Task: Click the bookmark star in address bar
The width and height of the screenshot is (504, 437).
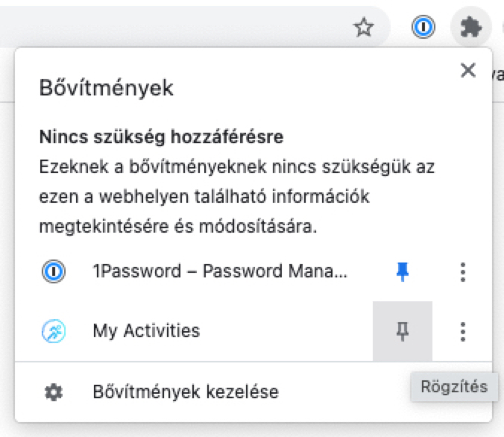Action: coord(363,28)
